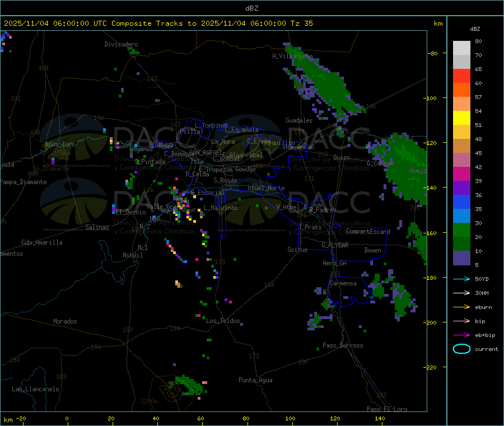Click the SAN_RAFAEL map label
Image resolution: width=504 pixels, height=426 pixels.
(x=206, y=152)
